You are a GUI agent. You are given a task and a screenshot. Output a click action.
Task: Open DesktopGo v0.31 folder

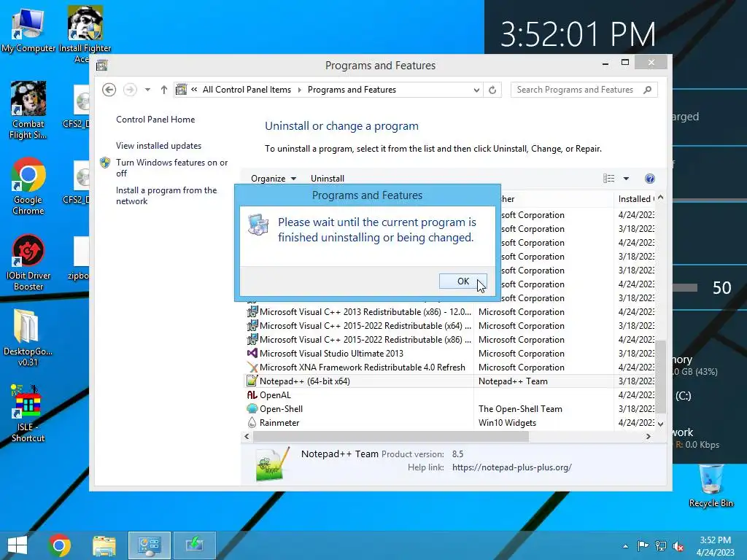pos(28,338)
